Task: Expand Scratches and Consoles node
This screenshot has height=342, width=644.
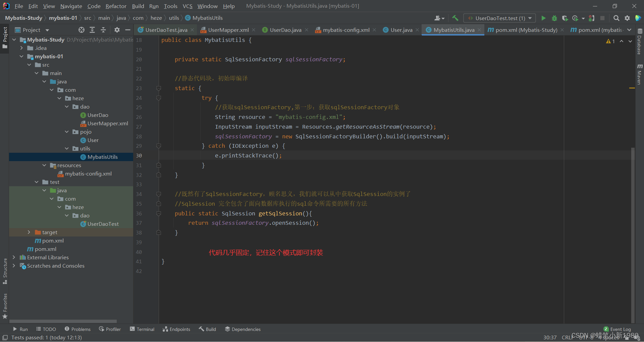Action: (14, 266)
